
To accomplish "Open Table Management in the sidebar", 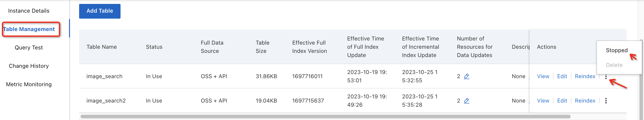I will pyautogui.click(x=29, y=29).
